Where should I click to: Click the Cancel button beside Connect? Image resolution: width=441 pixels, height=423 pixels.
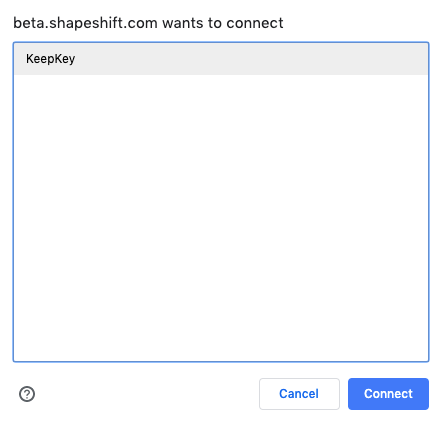pyautogui.click(x=299, y=394)
